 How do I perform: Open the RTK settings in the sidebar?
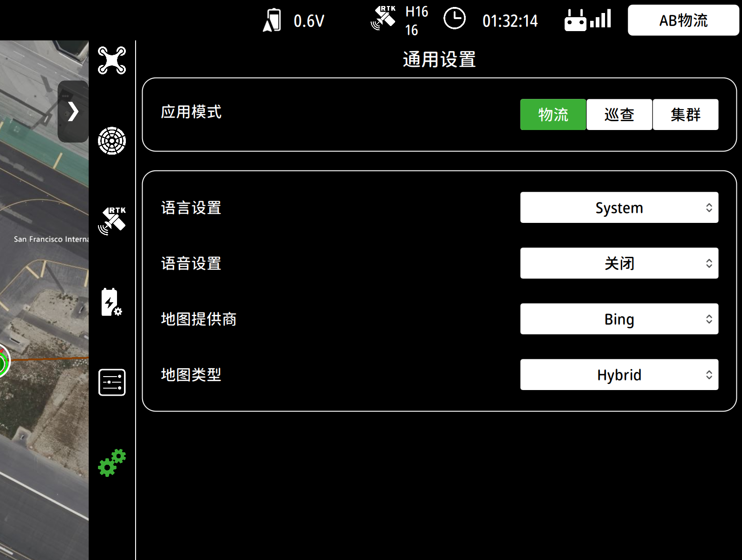[112, 221]
